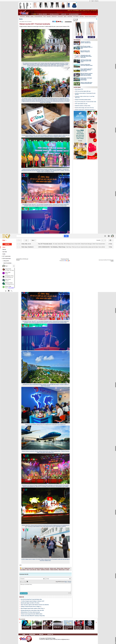Collapse the '2018 Ceremonies' label
The image size is (116, 644).
[2, 258]
